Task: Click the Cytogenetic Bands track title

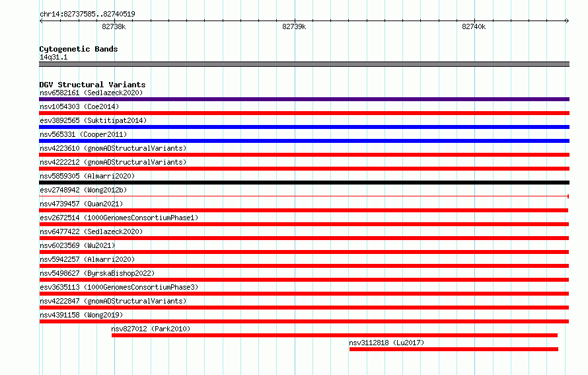Action: 79,49
